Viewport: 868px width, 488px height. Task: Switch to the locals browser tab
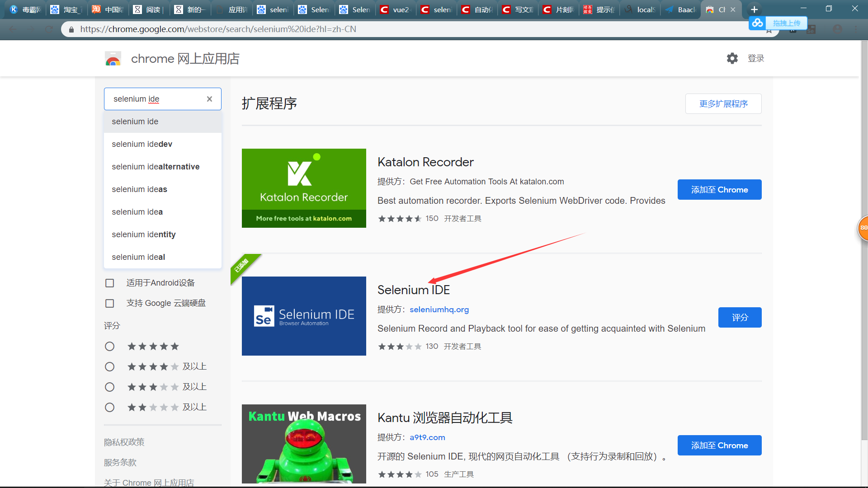point(640,9)
